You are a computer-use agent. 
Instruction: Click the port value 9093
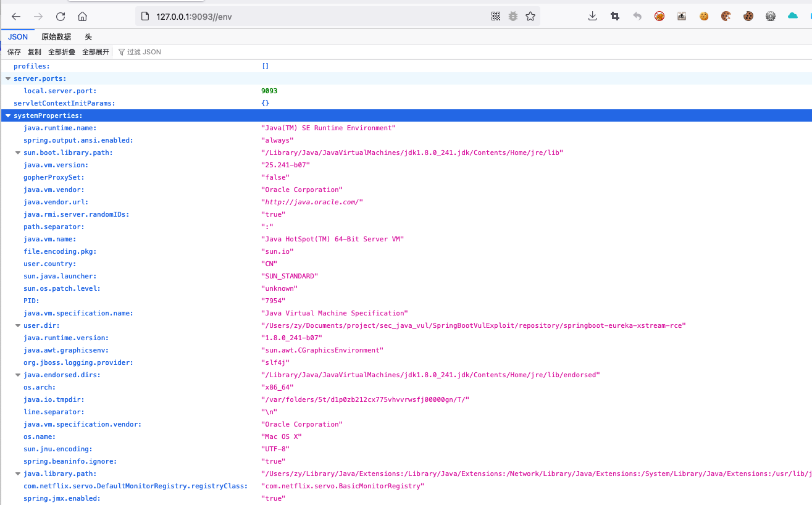click(x=269, y=91)
